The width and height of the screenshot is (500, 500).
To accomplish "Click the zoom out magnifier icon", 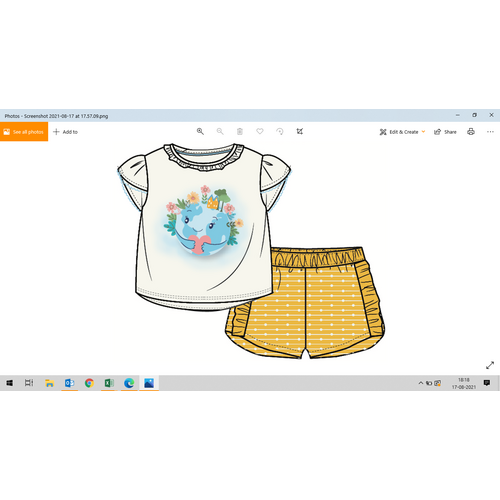I will [x=220, y=131].
